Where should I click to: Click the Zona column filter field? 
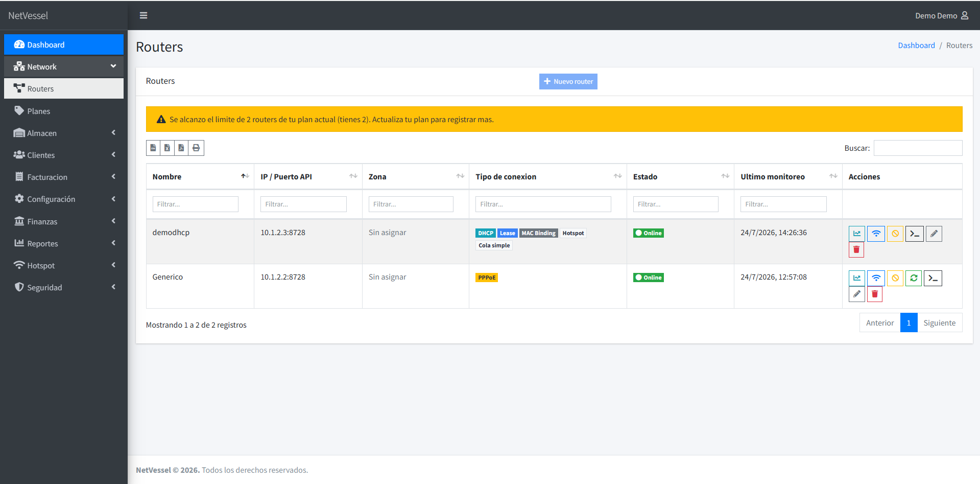411,204
